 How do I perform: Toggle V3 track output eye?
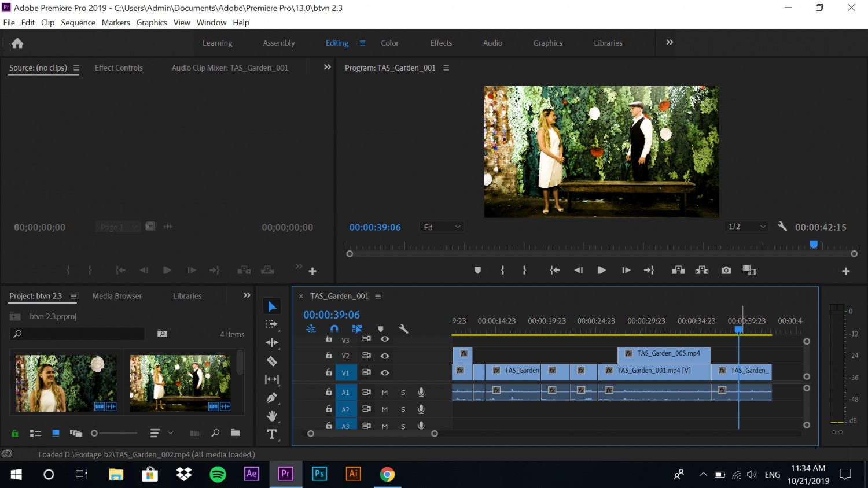[385, 339]
